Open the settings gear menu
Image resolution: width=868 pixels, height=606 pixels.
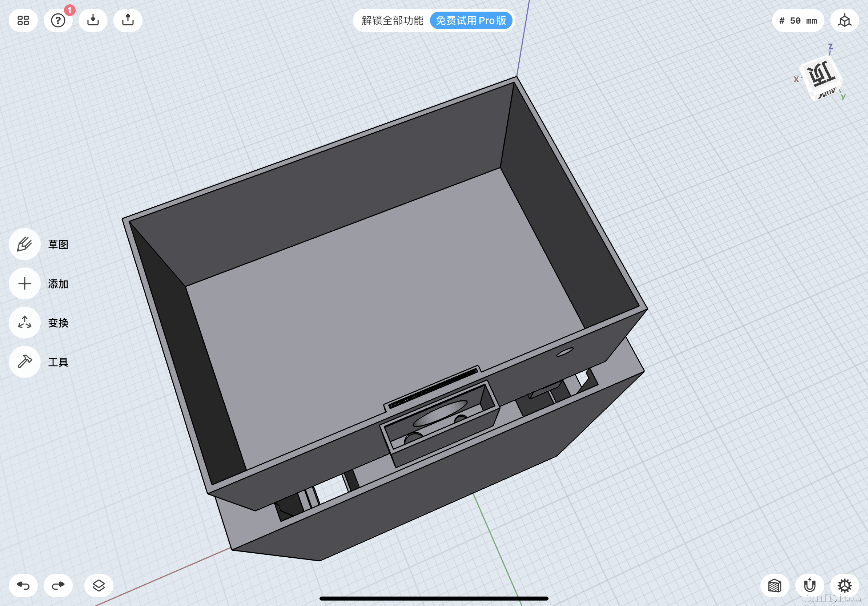coord(844,585)
